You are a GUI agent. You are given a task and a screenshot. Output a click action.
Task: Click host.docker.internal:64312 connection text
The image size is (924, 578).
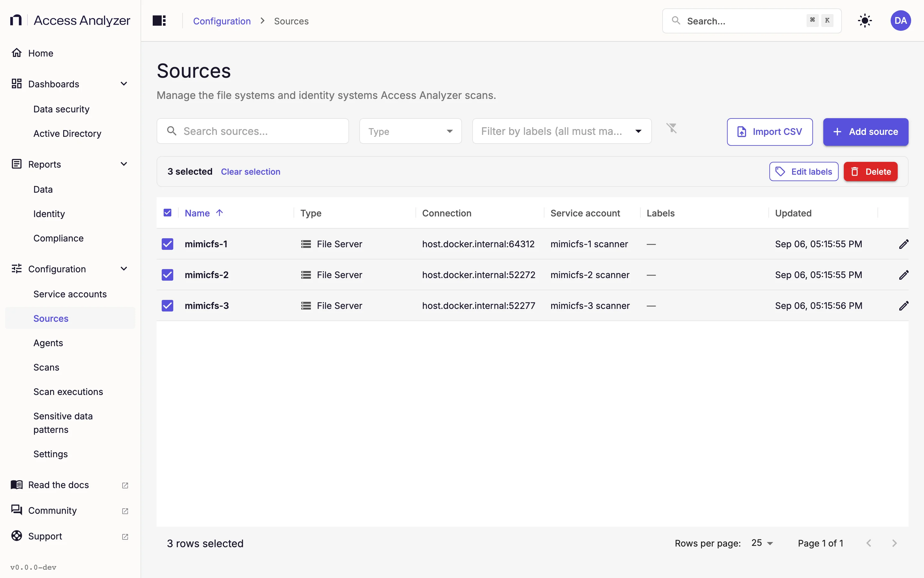(478, 244)
